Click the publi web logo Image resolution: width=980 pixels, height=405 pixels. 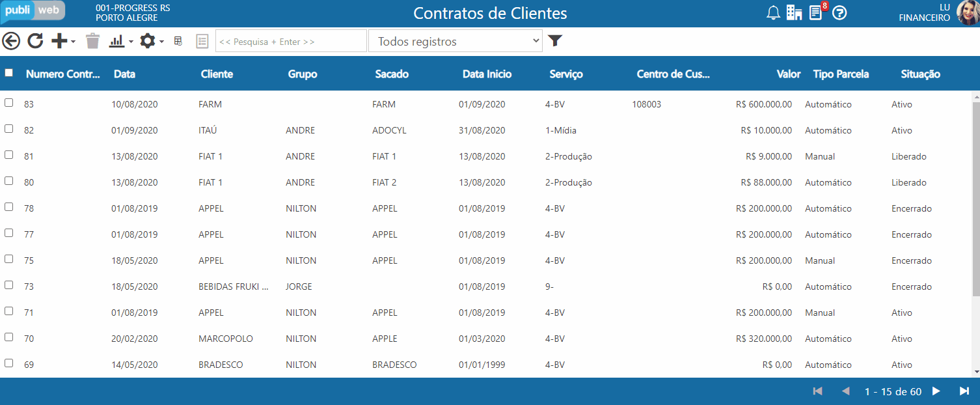(33, 11)
